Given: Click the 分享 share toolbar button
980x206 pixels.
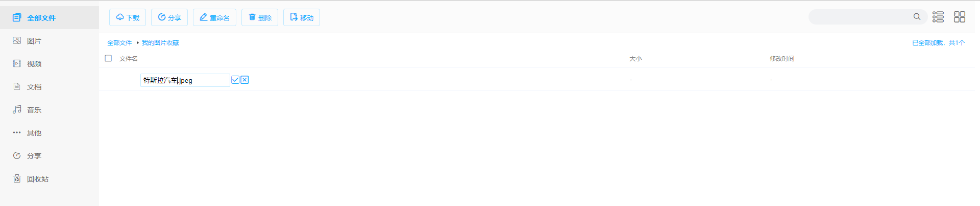Looking at the screenshot, I should click(x=169, y=17).
